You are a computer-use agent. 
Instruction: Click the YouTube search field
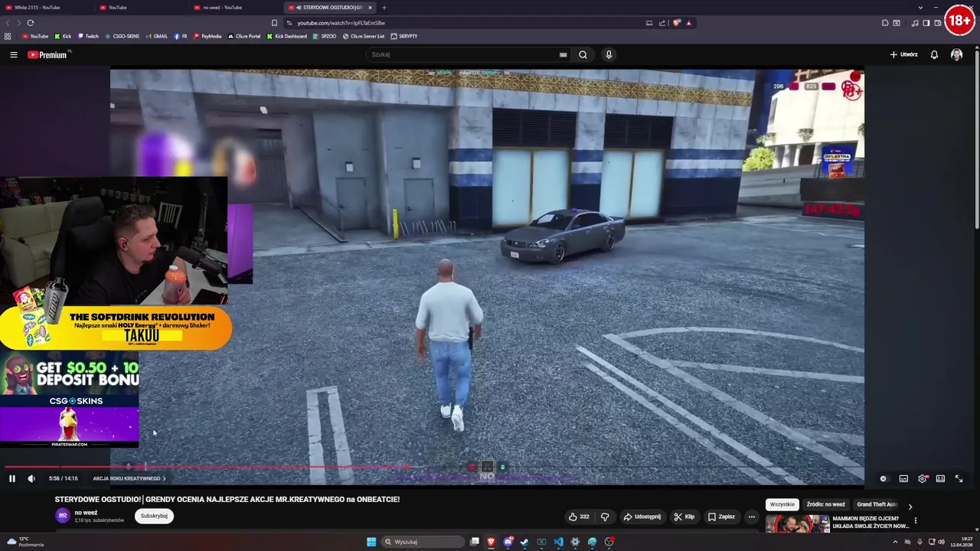coord(463,54)
